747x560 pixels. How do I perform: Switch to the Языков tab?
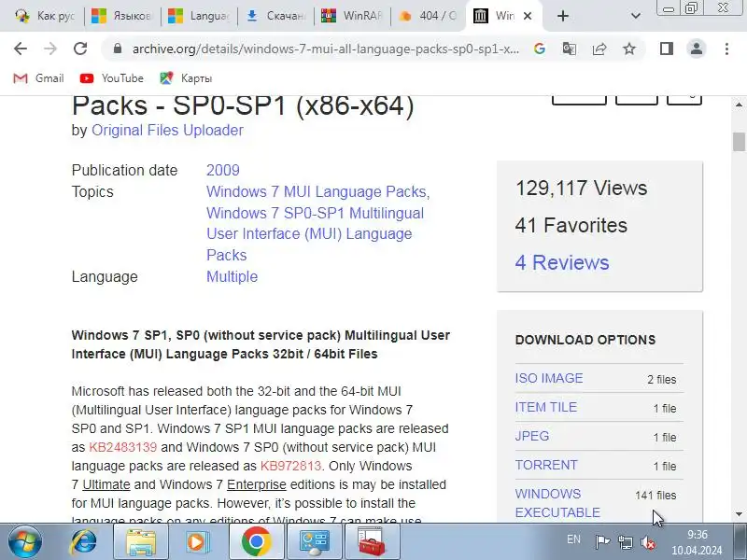121,16
